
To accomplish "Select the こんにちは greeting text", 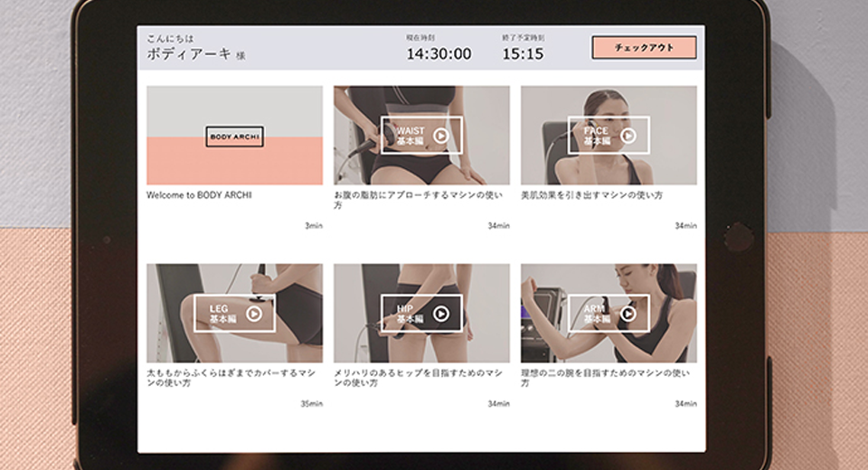I will click(170, 38).
